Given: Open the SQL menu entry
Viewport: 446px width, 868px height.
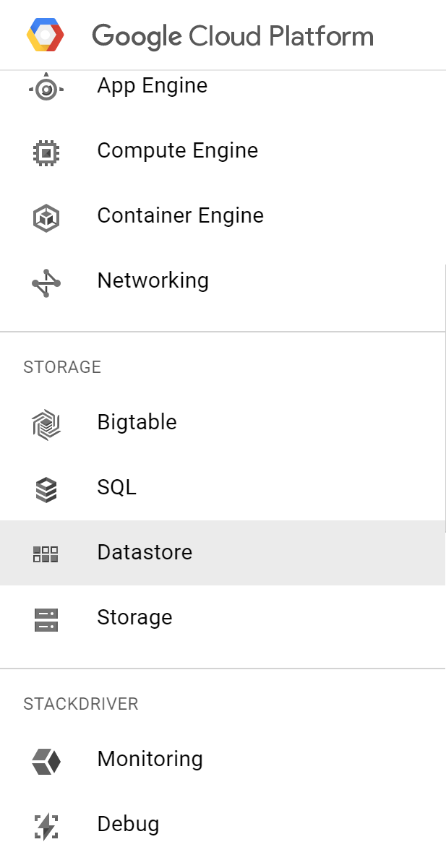Looking at the screenshot, I should tap(116, 487).
